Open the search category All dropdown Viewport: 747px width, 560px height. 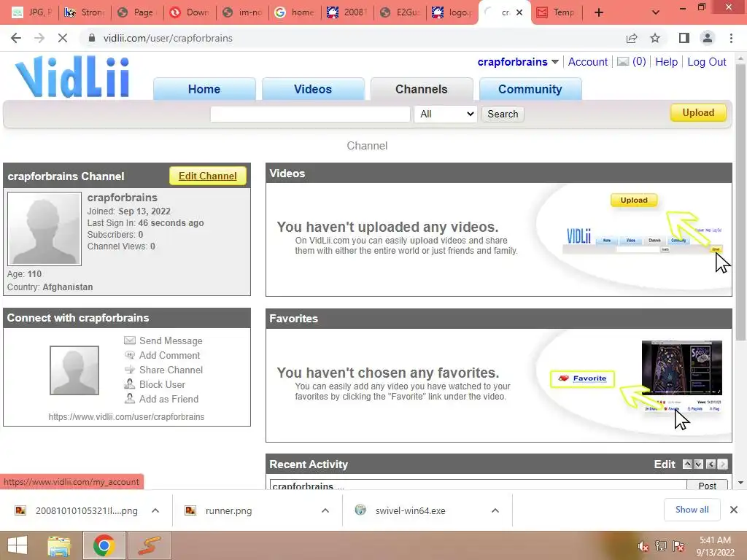click(x=446, y=114)
